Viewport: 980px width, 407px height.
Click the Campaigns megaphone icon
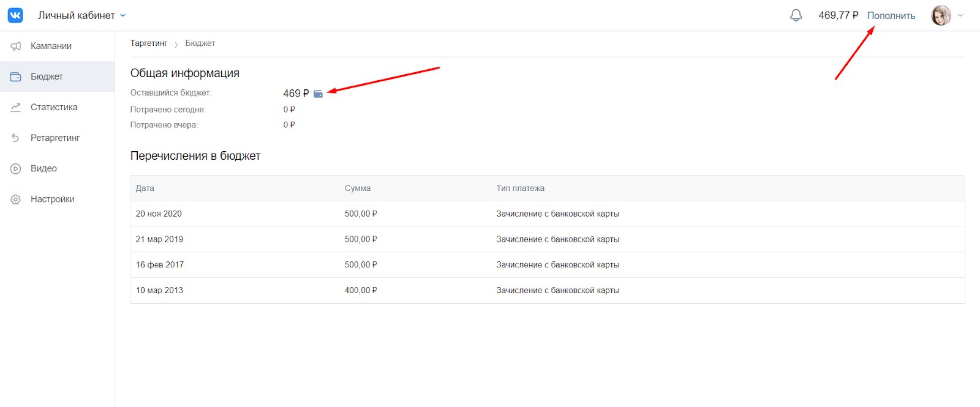16,46
